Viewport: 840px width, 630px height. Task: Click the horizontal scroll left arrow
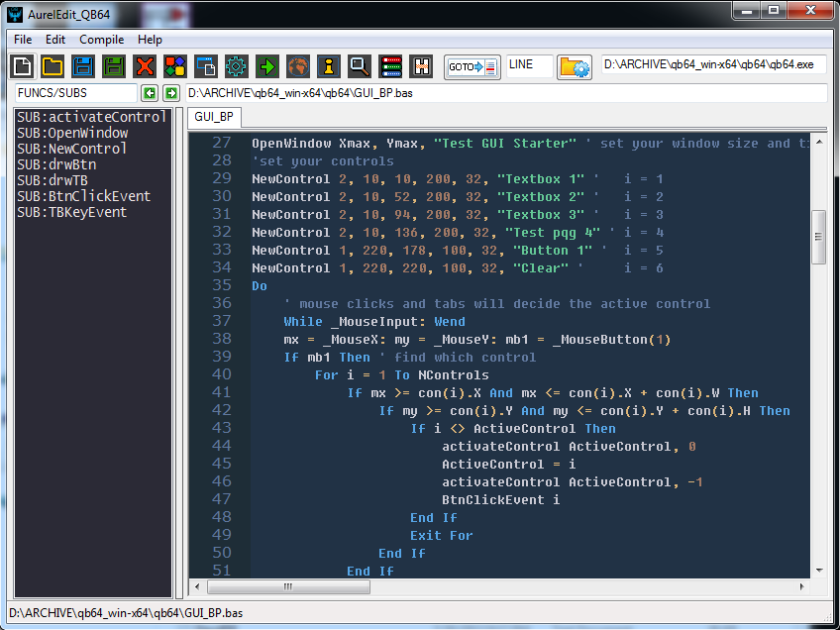tap(197, 586)
